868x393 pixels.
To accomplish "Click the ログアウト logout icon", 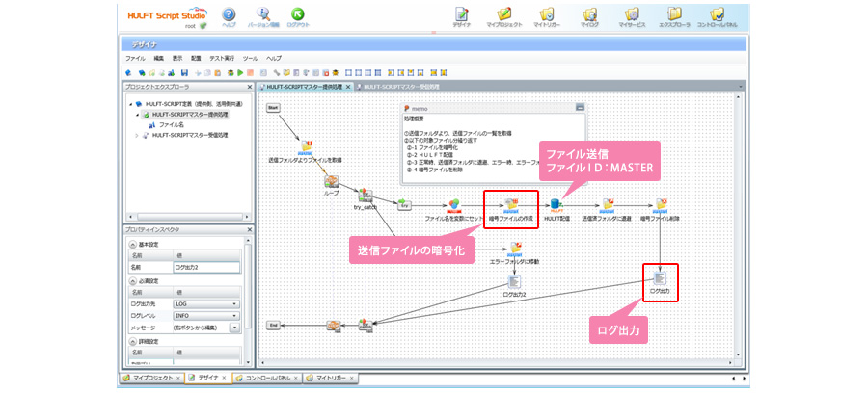I will coord(298,14).
